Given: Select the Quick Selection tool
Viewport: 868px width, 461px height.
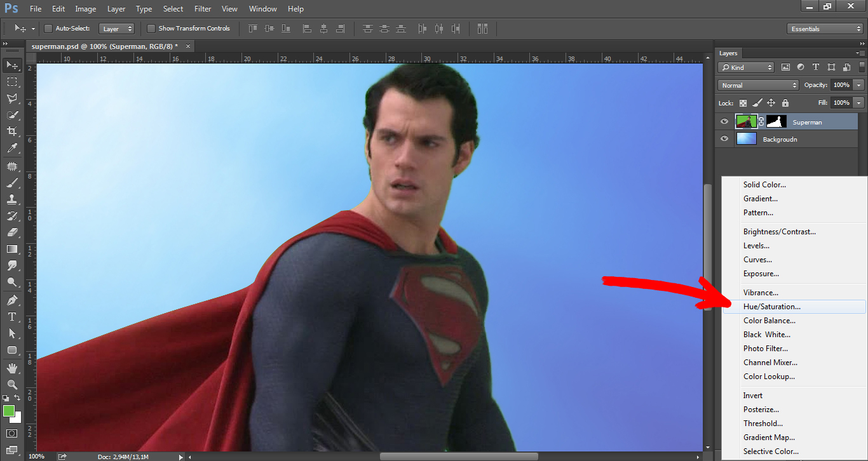Looking at the screenshot, I should coord(11,115).
